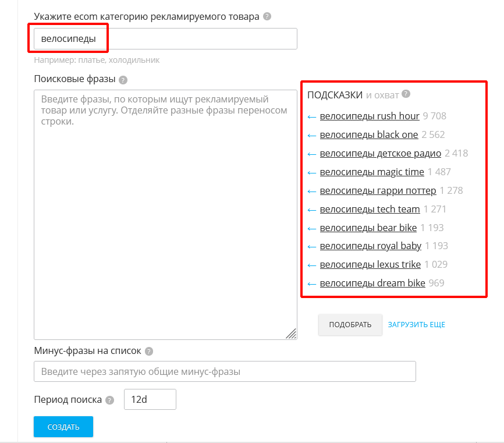This screenshot has width=504, height=443.
Task: Click arrow to add велосипеды black one
Action: coord(312,135)
